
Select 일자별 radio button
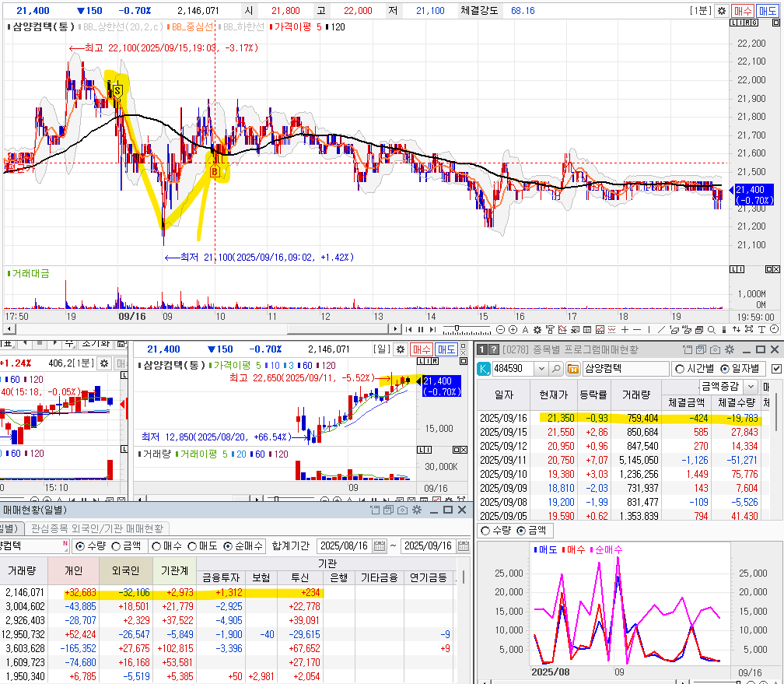[x=725, y=369]
